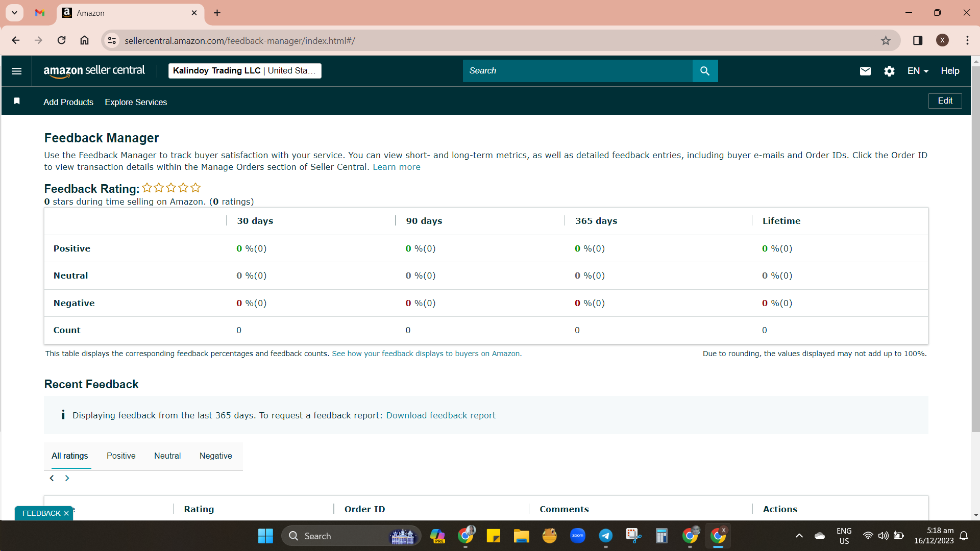View site information icon in address bar
This screenshot has height=551, width=980.
pos(112,40)
